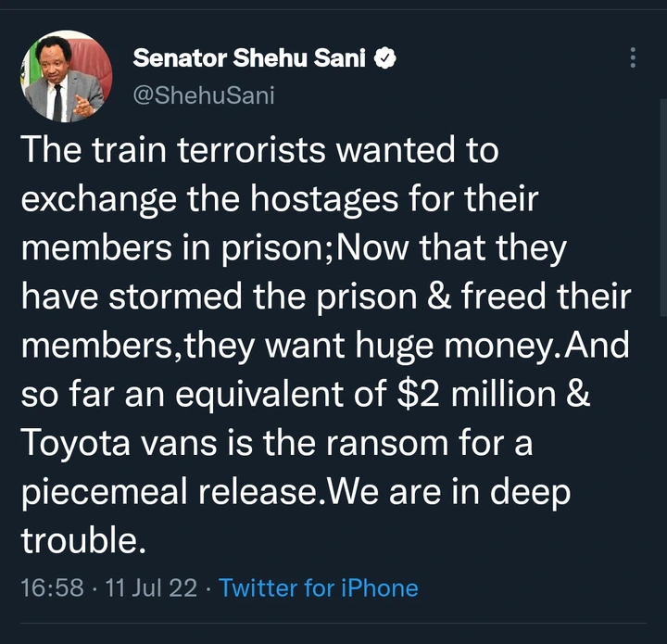Click the phrase "stormed the prison"
Image resolution: width=667 pixels, height=644 pixels.
coord(276,298)
